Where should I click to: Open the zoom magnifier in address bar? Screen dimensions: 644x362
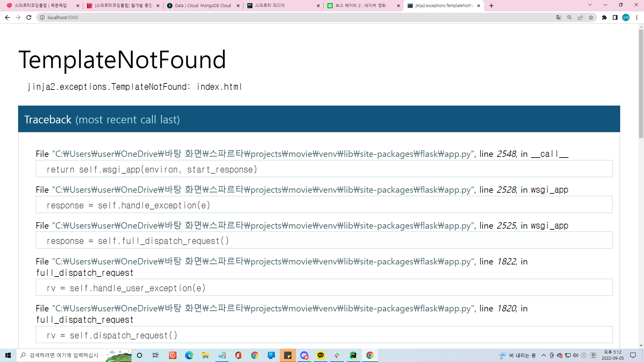pyautogui.click(x=570, y=17)
